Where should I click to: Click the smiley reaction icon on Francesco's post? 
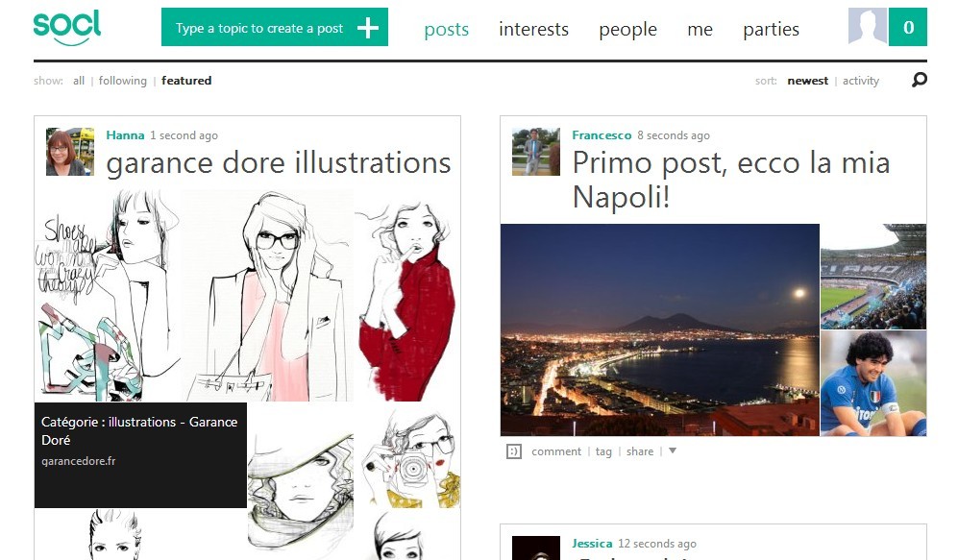tap(514, 451)
